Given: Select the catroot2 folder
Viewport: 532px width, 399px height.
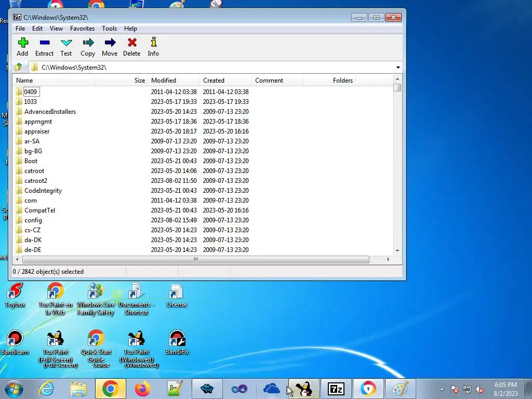Looking at the screenshot, I should point(203,180).
